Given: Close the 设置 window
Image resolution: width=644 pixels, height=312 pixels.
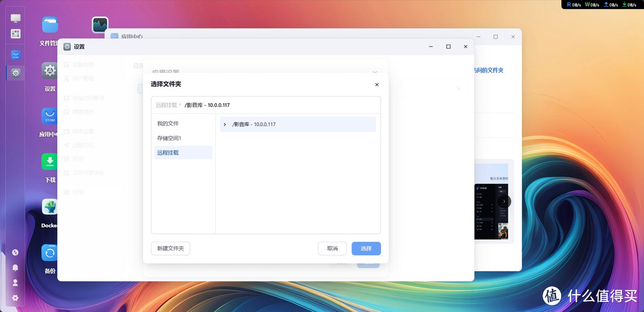Looking at the screenshot, I should click(x=465, y=47).
